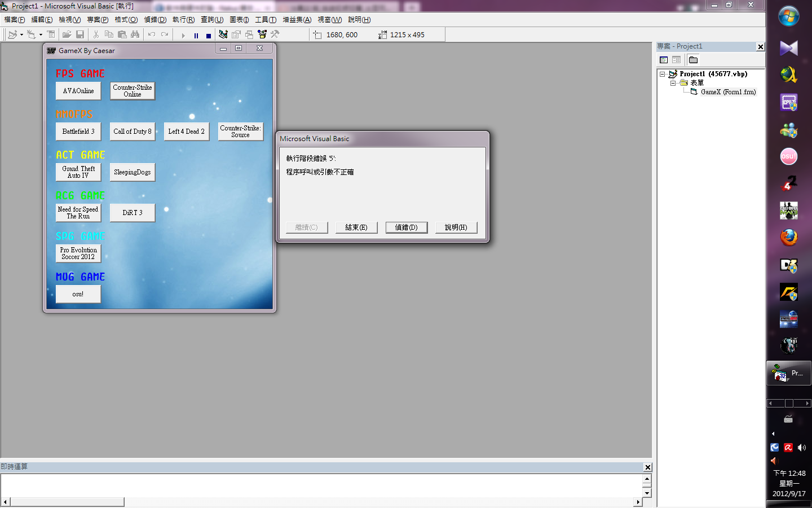This screenshot has width=812, height=508.
Task: Click View Code icon in Project panel
Action: 664,60
